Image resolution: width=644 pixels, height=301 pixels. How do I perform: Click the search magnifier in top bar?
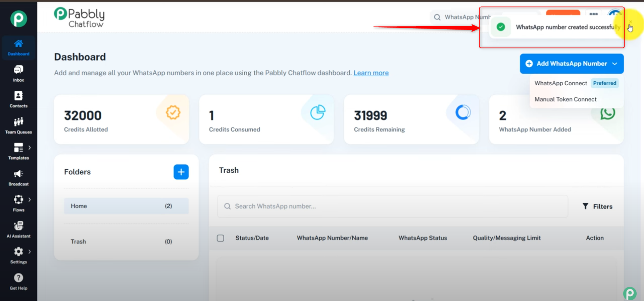pos(437,17)
